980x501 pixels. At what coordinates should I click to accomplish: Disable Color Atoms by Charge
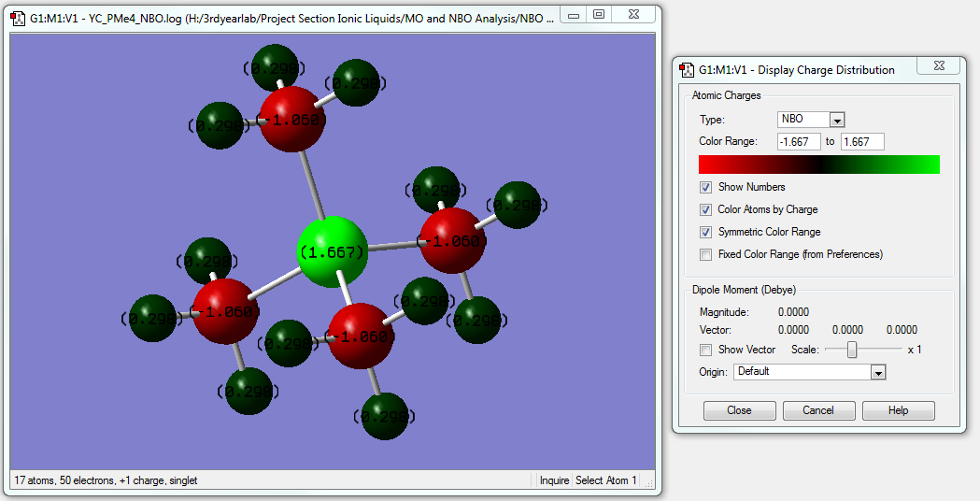[x=705, y=209]
